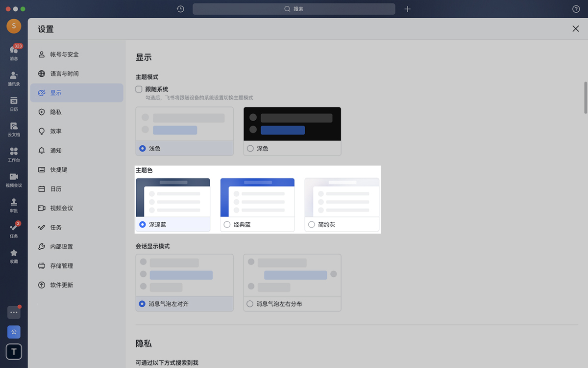The image size is (588, 368).
Task: Open the Approval sidebar icon
Action: point(14,204)
